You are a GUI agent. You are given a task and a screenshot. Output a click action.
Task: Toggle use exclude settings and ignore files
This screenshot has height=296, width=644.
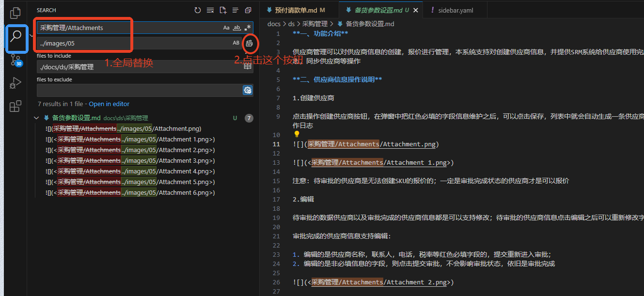tap(248, 90)
